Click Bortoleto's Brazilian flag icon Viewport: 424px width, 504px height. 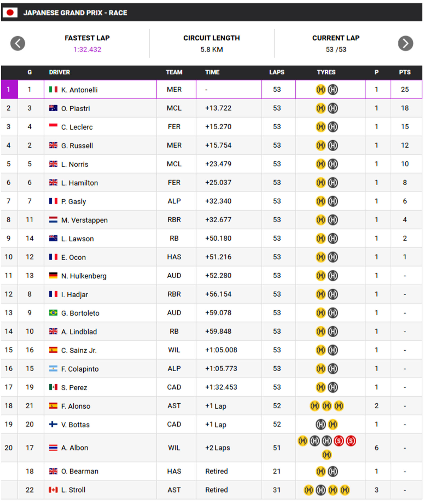point(53,313)
